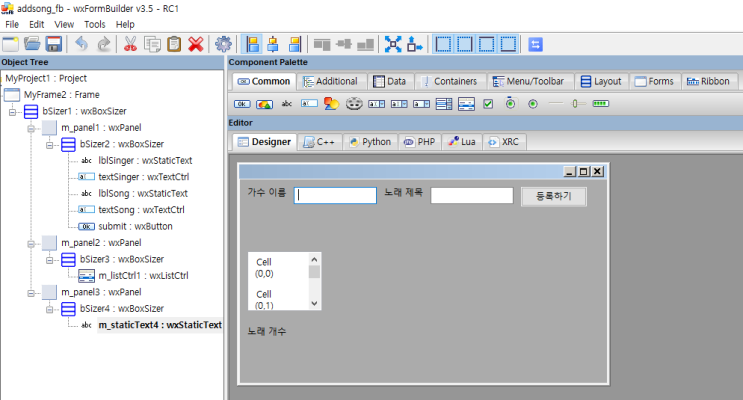Click the 등록하기 button in the designer
This screenshot has height=400, width=743.
coord(554,196)
